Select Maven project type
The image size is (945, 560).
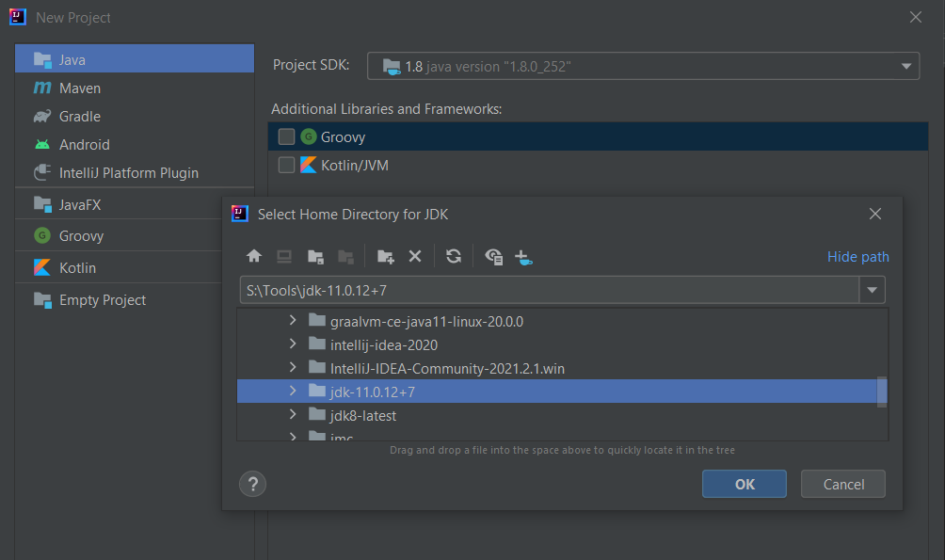click(135, 88)
